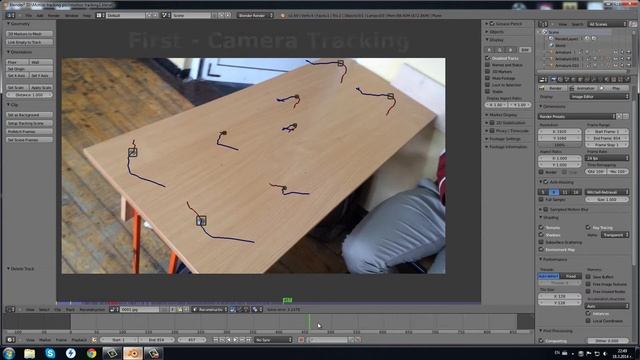Image resolution: width=640 pixels, height=360 pixels.
Task: Open the Clip editor type selector icon
Action: click(x=10, y=309)
